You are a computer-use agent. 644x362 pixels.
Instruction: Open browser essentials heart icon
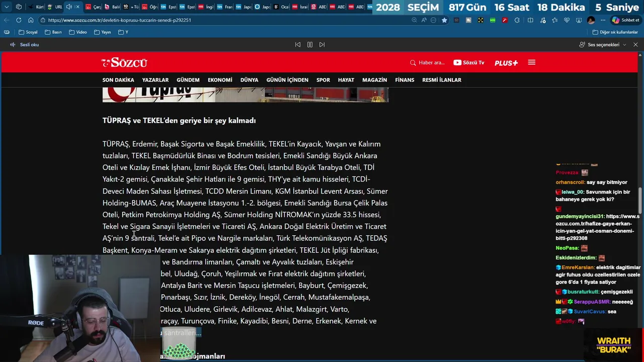pos(567,20)
